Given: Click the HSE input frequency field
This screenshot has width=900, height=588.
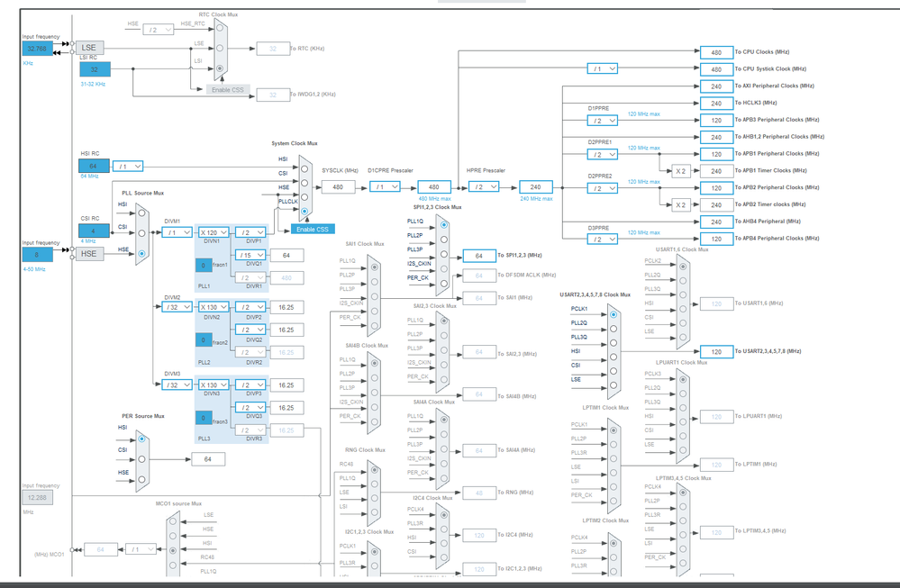Looking at the screenshot, I should click(x=37, y=254).
